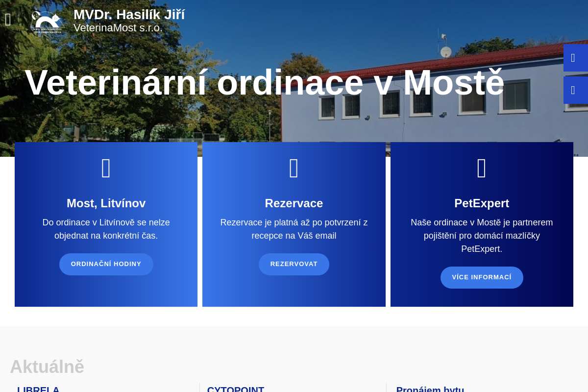Open MVDr. Hasilík Jiří site title link
The height and width of the screenshot is (392, 588).
point(129,15)
